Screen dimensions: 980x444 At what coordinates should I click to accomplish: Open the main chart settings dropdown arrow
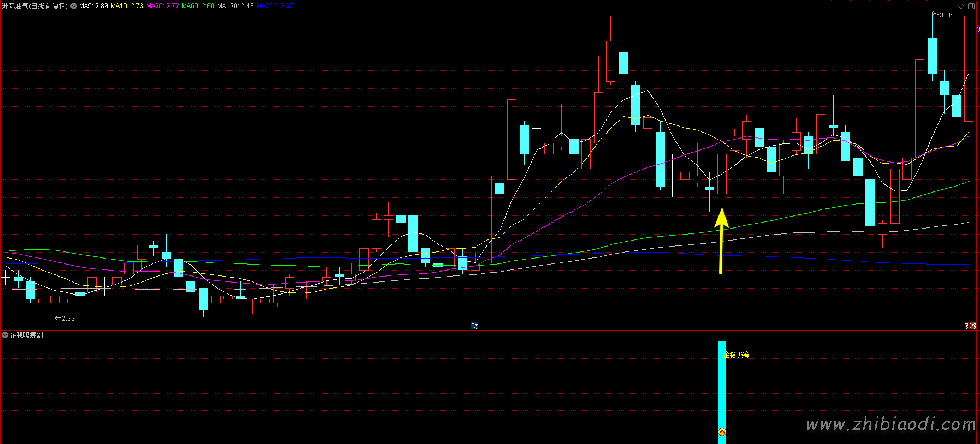tap(74, 6)
